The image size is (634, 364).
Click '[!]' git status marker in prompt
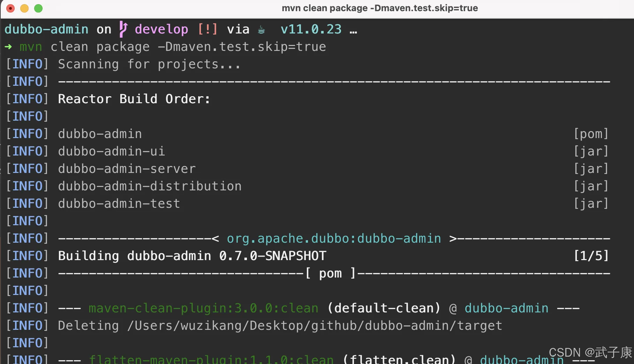click(x=208, y=29)
